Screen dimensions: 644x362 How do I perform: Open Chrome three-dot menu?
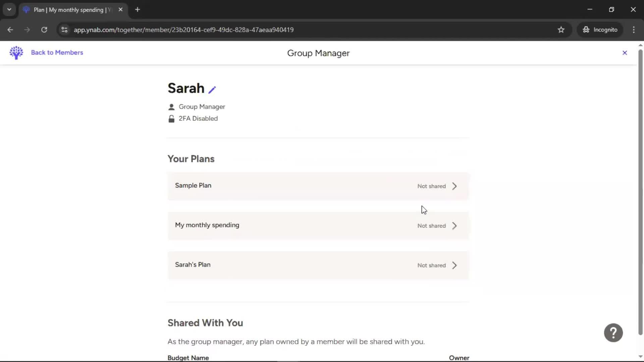[634, 30]
